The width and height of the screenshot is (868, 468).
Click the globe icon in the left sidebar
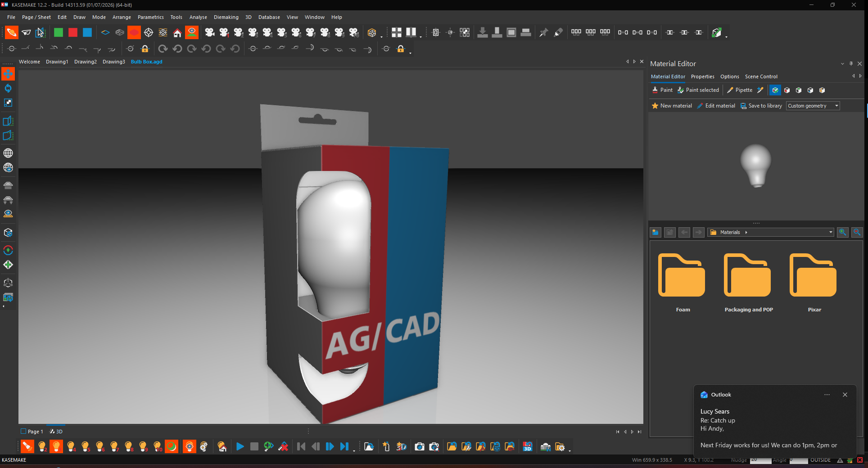click(8, 153)
